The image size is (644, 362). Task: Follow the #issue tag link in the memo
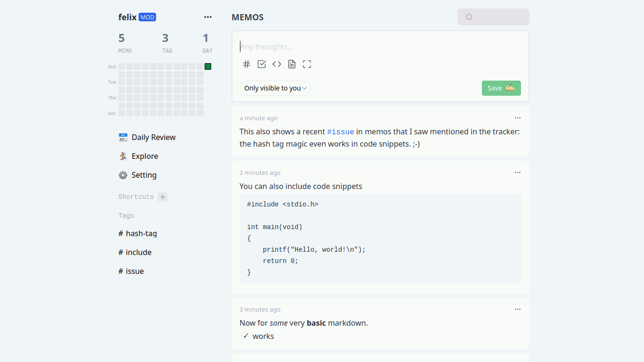(x=340, y=132)
